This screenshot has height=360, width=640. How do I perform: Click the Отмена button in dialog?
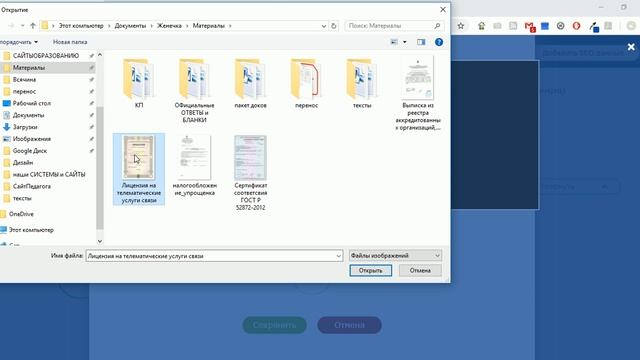[420, 270]
